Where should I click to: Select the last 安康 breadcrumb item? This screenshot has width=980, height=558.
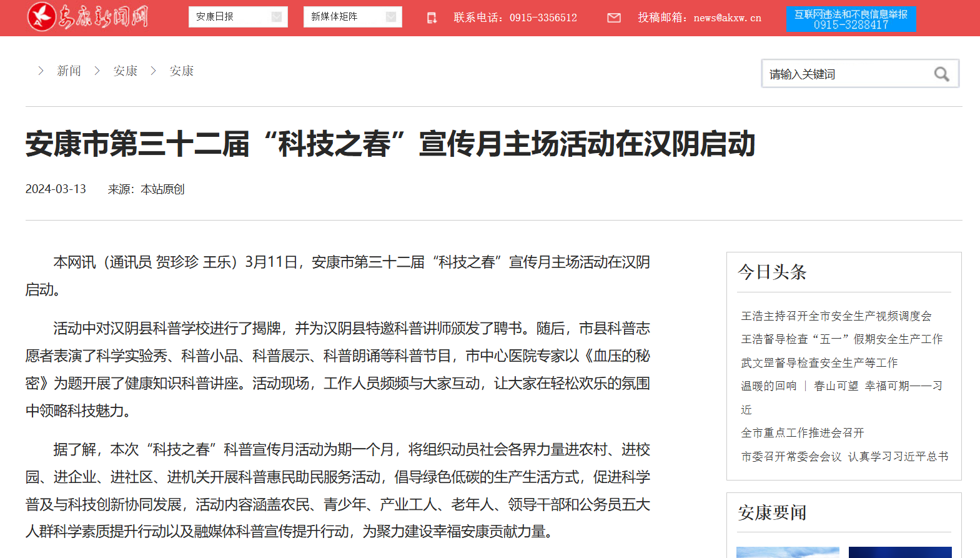[181, 71]
